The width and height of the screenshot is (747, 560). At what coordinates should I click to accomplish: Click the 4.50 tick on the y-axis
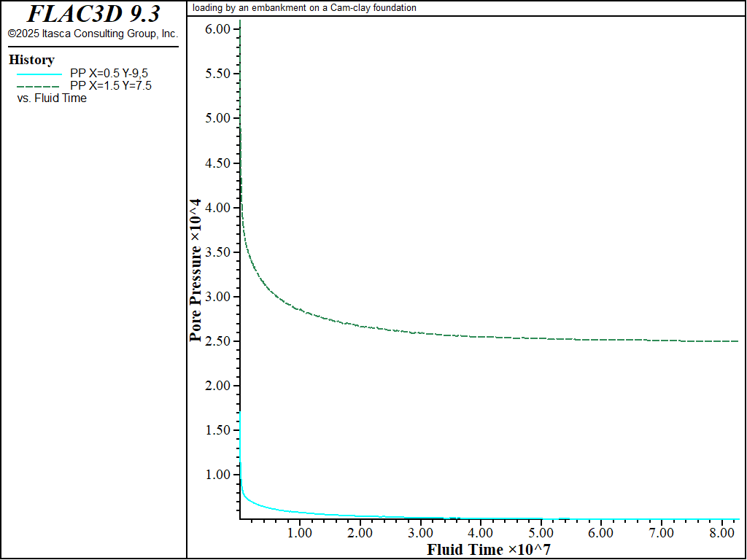(x=218, y=163)
